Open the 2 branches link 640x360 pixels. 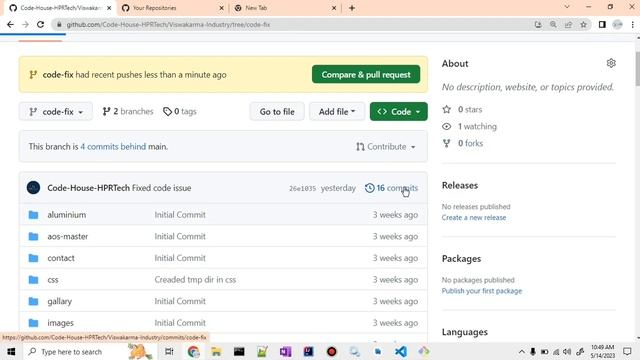(x=128, y=111)
